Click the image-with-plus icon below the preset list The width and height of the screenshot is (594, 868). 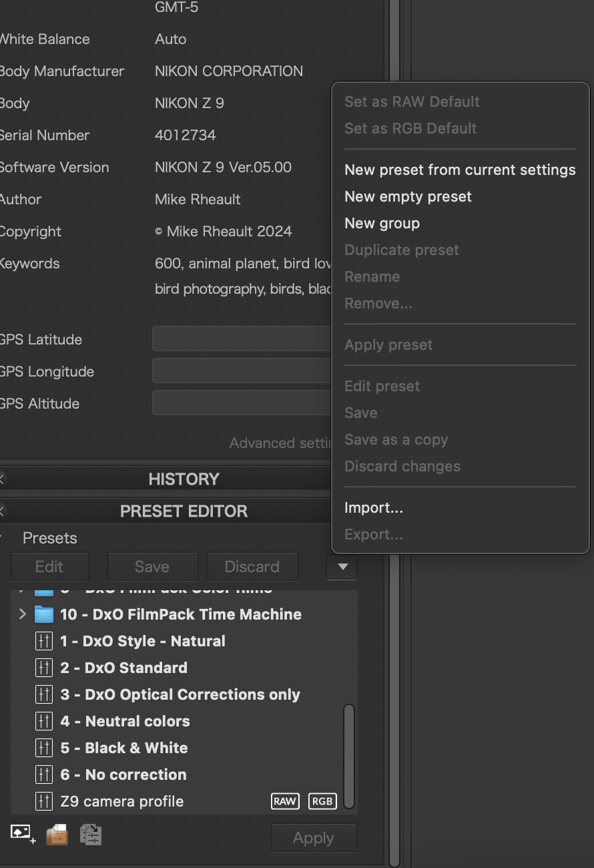point(23,834)
